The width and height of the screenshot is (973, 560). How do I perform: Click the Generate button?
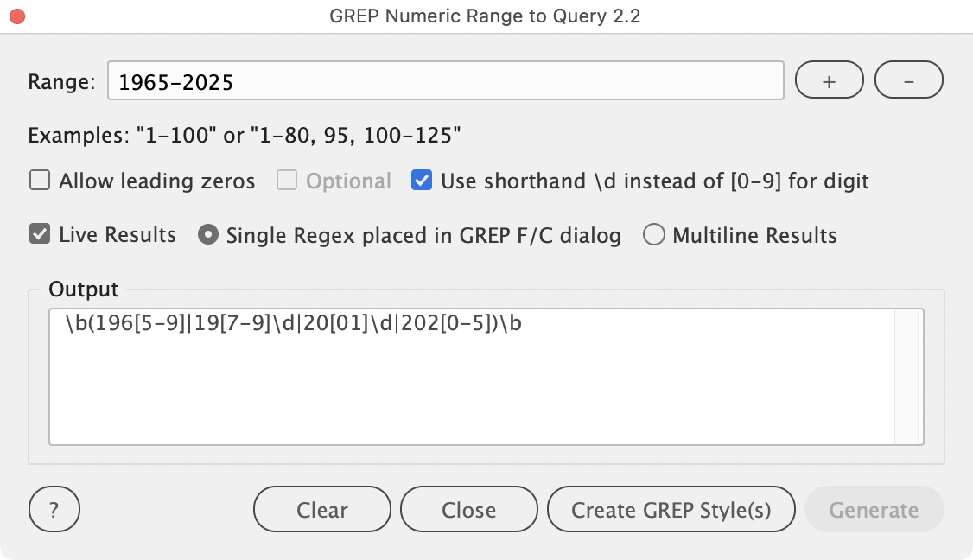[x=874, y=510]
